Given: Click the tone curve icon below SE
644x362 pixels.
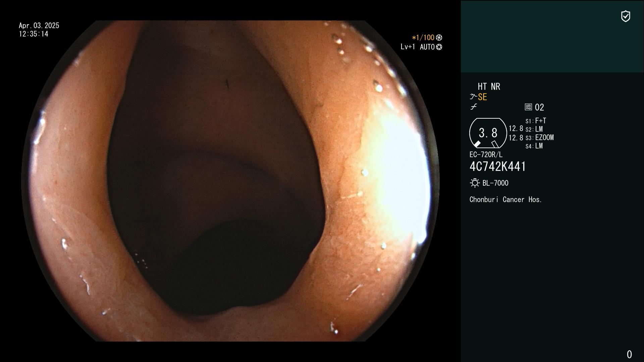Looking at the screenshot, I should (x=474, y=107).
